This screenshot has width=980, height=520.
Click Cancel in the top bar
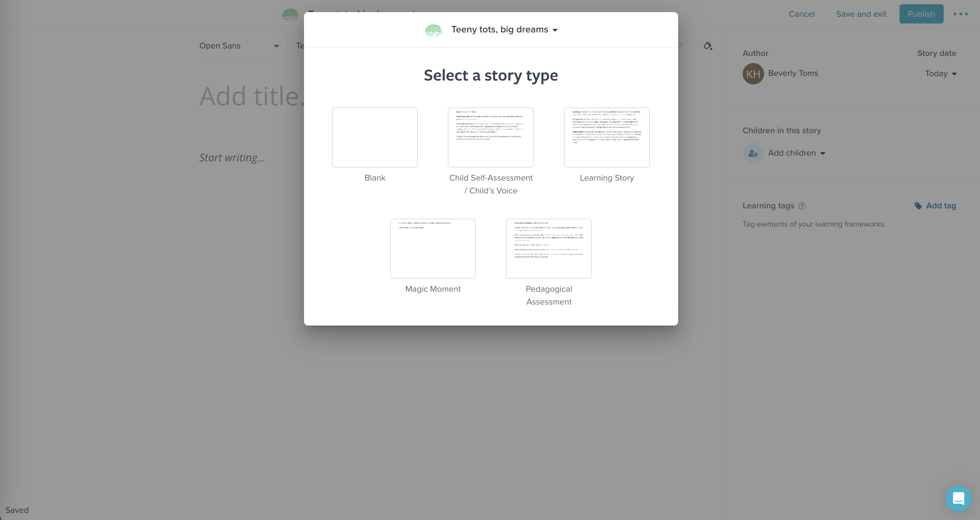point(801,14)
